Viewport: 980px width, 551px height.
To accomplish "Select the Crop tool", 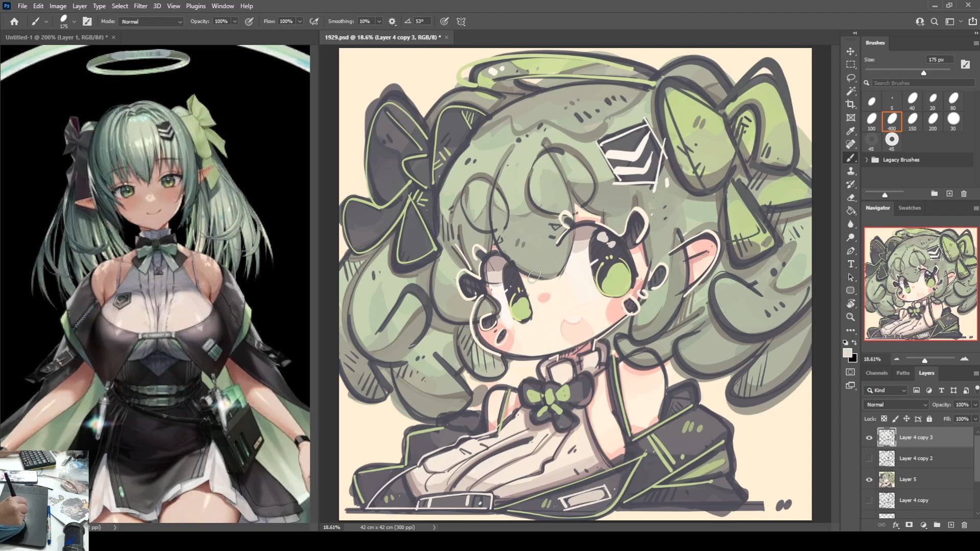I will point(850,105).
